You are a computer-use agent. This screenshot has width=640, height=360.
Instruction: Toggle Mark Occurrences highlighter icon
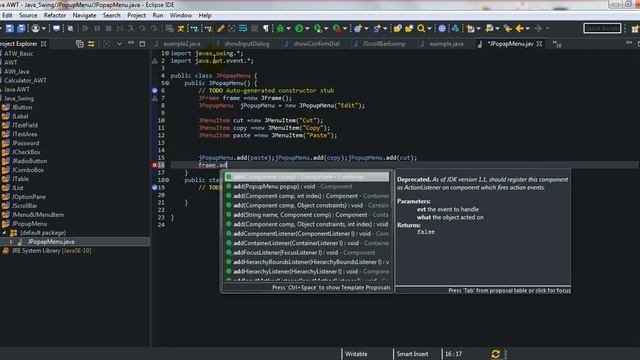tap(220, 29)
